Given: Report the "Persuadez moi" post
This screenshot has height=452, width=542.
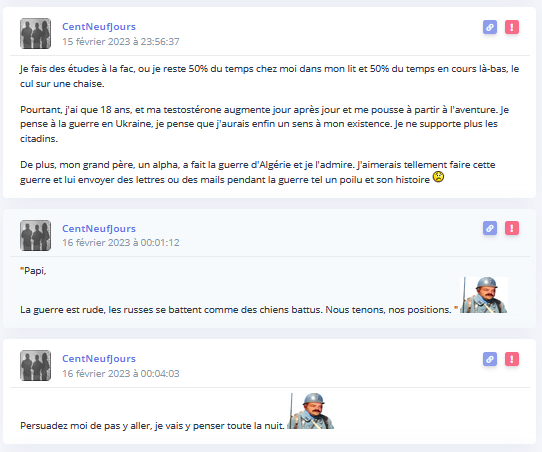Looking at the screenshot, I should 512,359.
